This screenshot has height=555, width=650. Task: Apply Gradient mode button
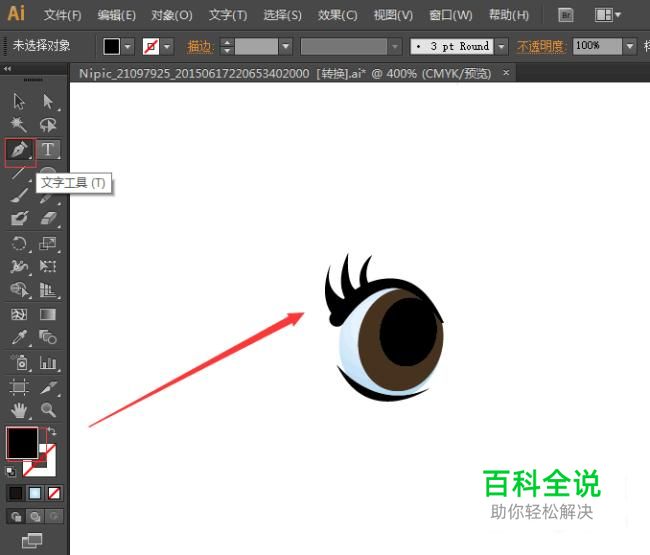click(35, 493)
